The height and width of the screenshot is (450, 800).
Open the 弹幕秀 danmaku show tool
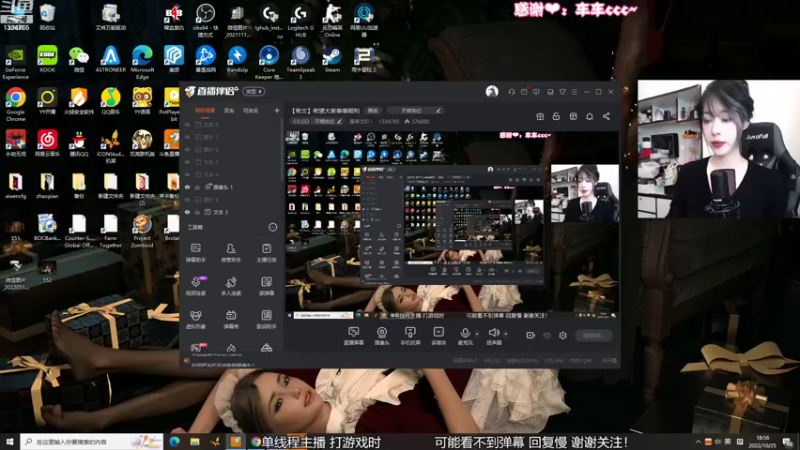pyautogui.click(x=231, y=319)
